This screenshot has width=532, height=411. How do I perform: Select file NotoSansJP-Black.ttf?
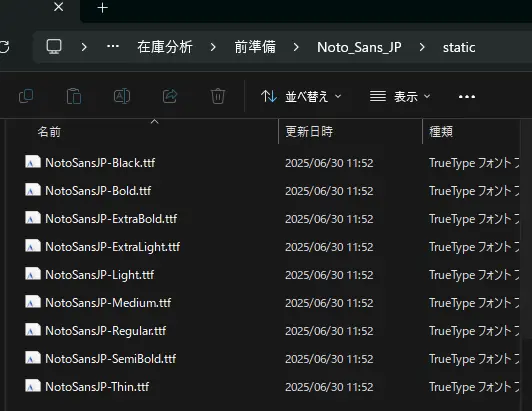pyautogui.click(x=100, y=163)
